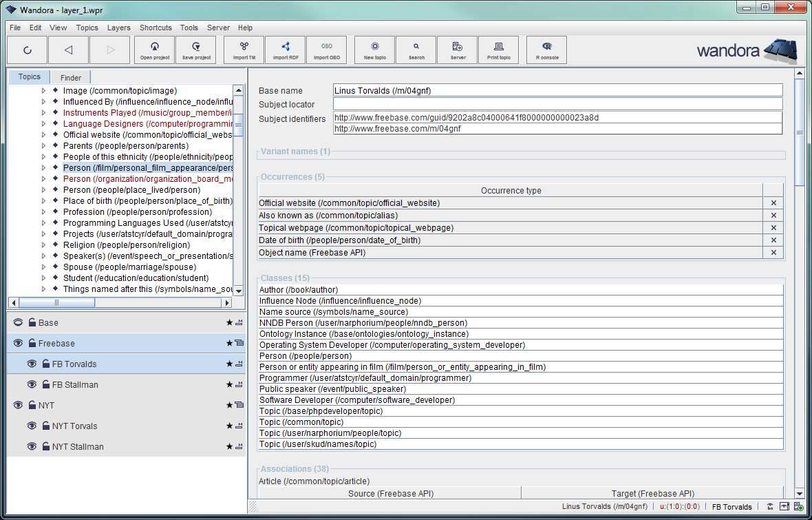Screen dimensions: 812x520
Task: Switch to the Finder tab
Action: pyautogui.click(x=70, y=78)
